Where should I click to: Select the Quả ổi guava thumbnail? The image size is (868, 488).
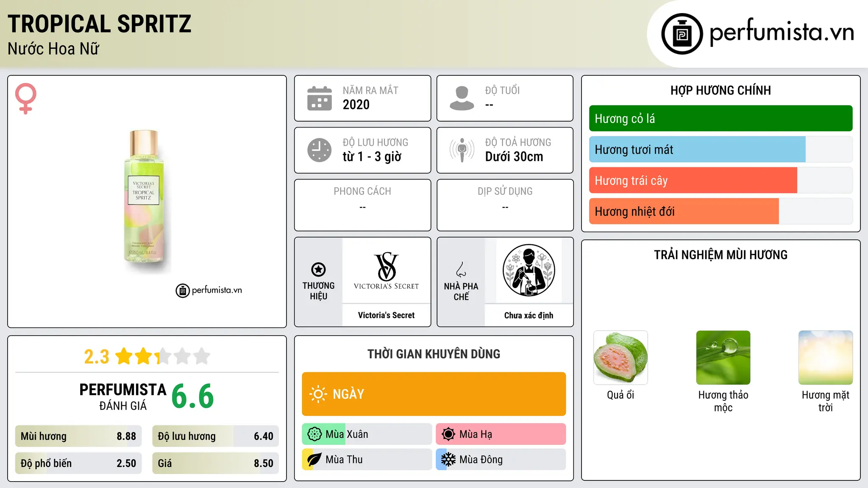620,358
